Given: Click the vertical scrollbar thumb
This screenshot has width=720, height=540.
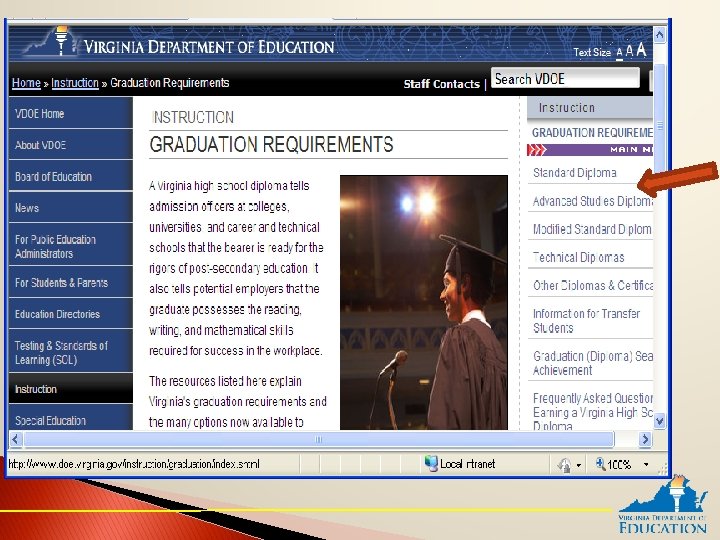Looking at the screenshot, I should (659, 126).
